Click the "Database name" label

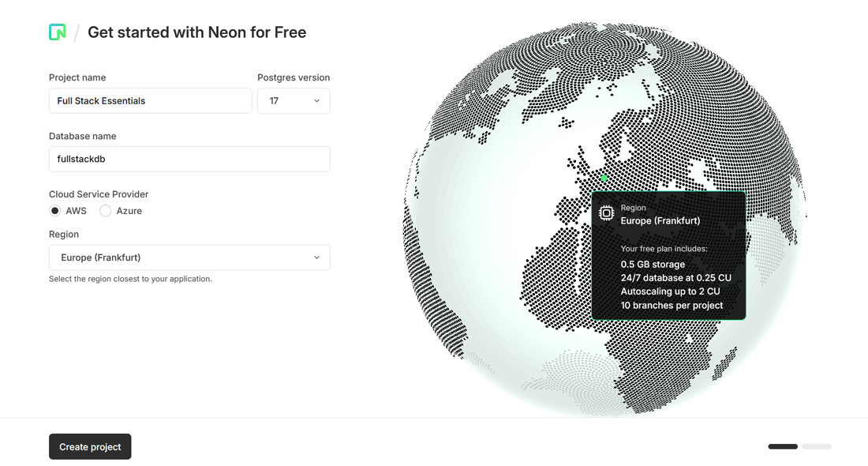pyautogui.click(x=83, y=136)
